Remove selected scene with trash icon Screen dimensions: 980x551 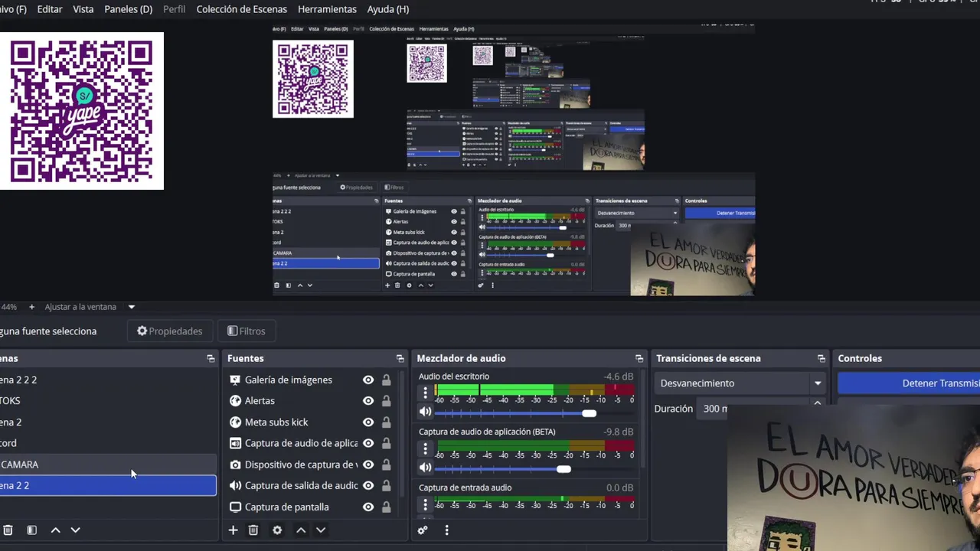tap(8, 530)
